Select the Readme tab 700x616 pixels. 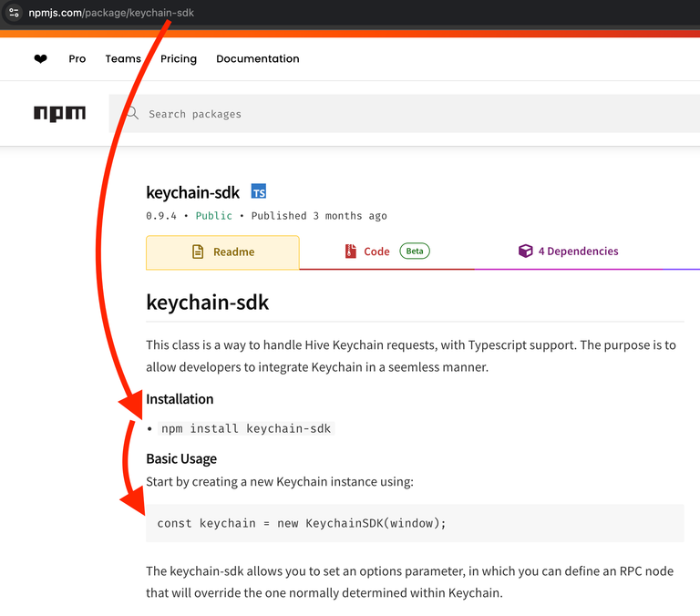222,252
